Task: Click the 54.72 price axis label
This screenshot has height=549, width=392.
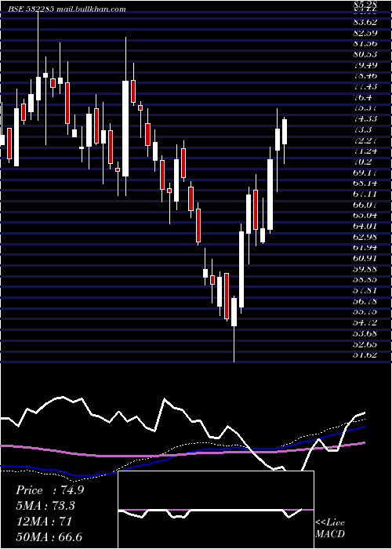Action: (365, 323)
